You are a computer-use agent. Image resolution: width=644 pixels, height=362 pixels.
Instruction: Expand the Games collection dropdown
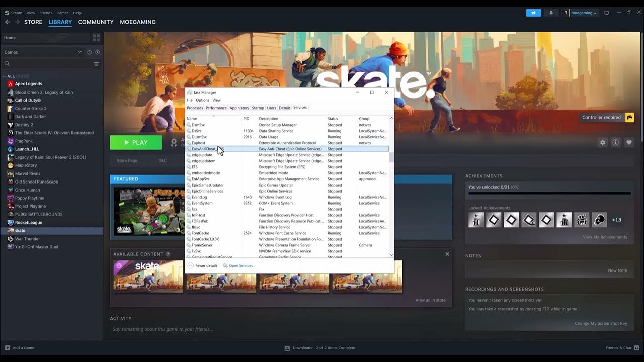[x=79, y=52]
